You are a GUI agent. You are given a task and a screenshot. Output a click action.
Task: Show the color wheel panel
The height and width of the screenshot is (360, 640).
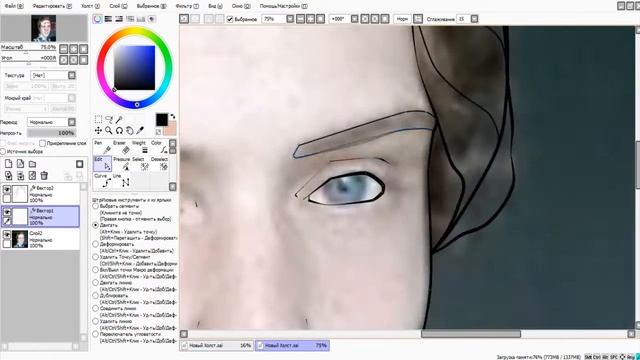tap(98, 19)
